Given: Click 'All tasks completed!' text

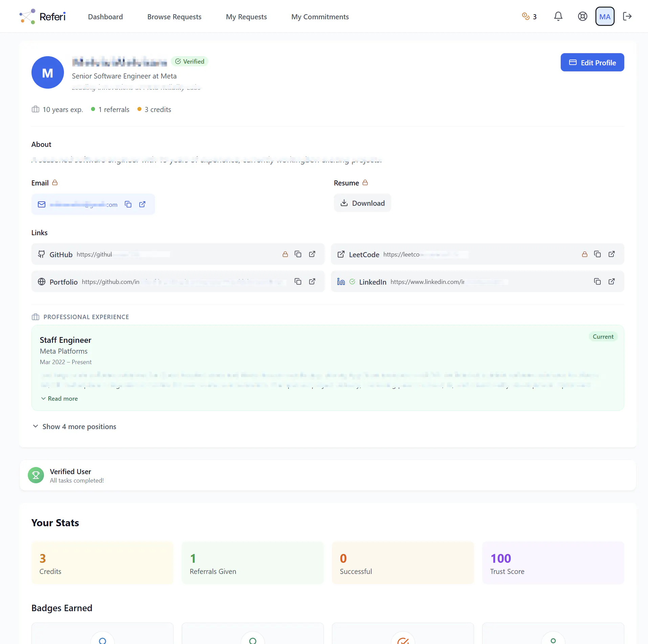Looking at the screenshot, I should pos(77,481).
